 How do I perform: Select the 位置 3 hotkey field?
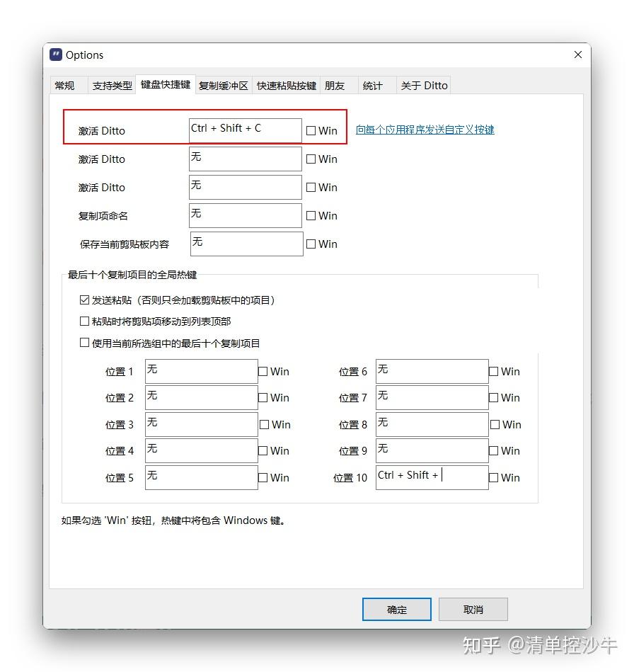[202, 424]
